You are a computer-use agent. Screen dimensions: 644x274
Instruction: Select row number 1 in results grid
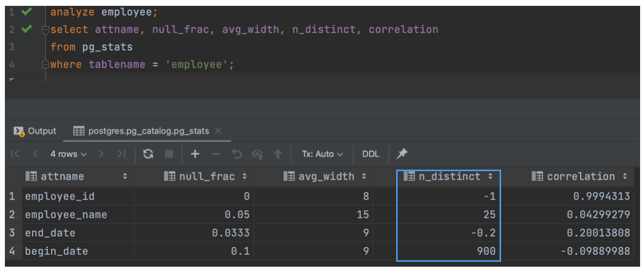point(12,196)
